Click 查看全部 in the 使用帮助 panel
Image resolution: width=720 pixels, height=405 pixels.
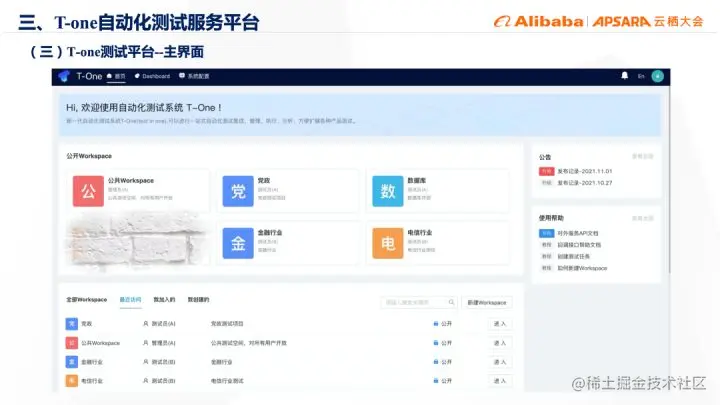(x=642, y=218)
